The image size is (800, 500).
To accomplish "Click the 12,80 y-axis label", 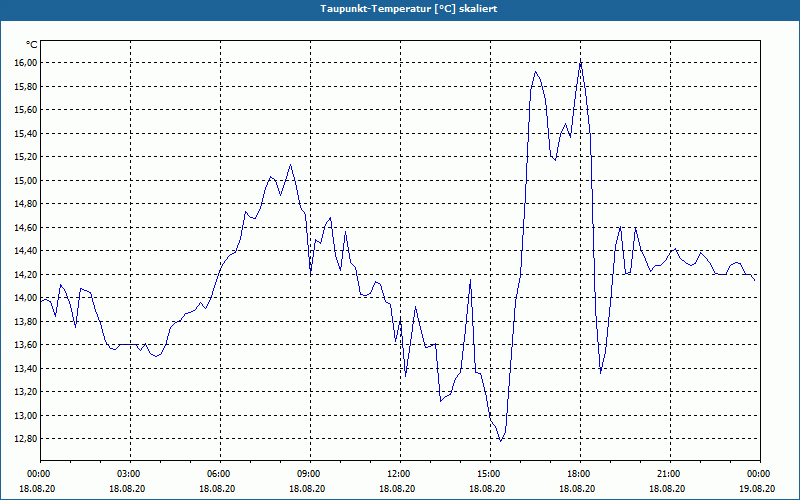I will pyautogui.click(x=25, y=438).
